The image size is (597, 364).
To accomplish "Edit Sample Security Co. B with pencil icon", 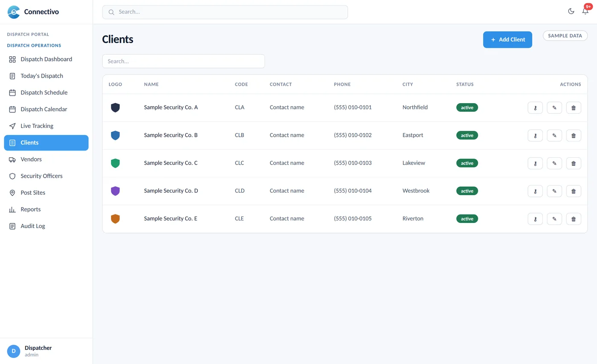I will [554, 136].
